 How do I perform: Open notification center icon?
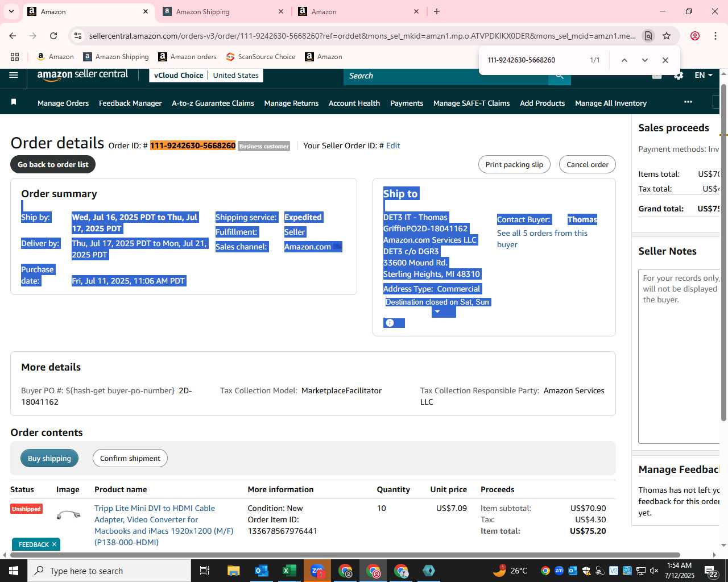711,571
